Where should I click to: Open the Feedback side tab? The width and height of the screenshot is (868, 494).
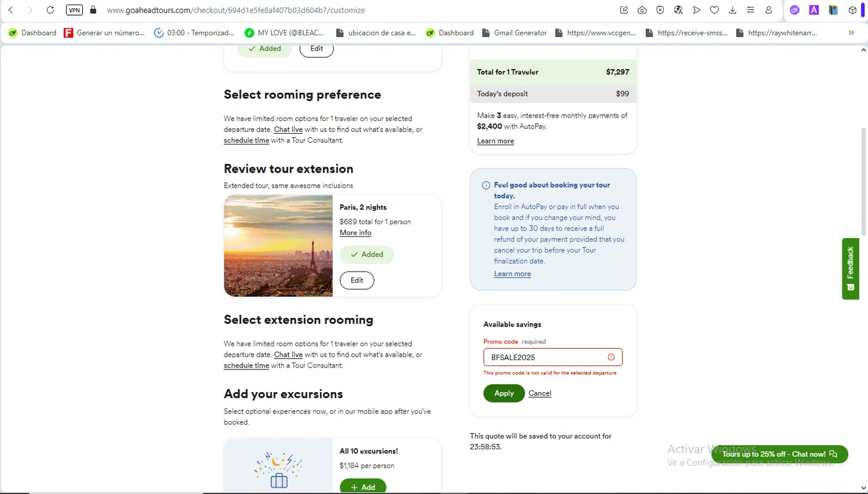click(850, 269)
